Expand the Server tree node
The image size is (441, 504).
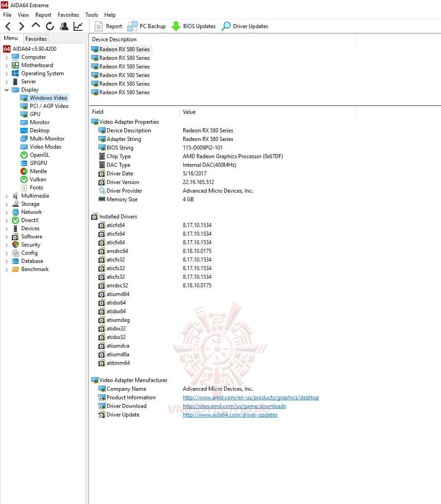pyautogui.click(x=6, y=82)
